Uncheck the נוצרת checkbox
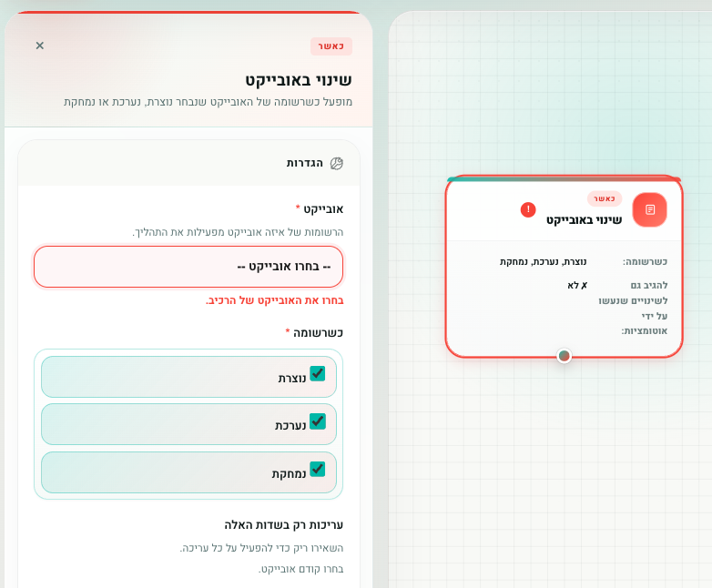This screenshot has width=712, height=588. click(318, 374)
